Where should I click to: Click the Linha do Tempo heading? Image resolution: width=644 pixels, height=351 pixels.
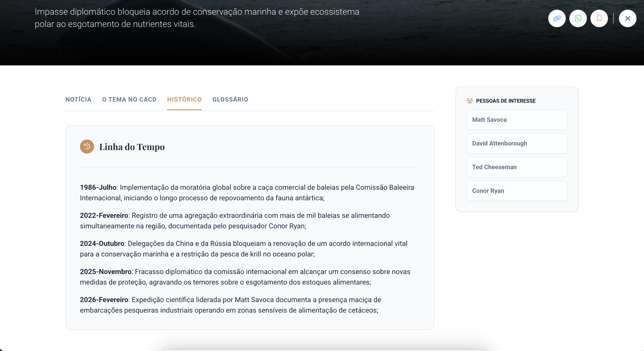click(x=132, y=147)
